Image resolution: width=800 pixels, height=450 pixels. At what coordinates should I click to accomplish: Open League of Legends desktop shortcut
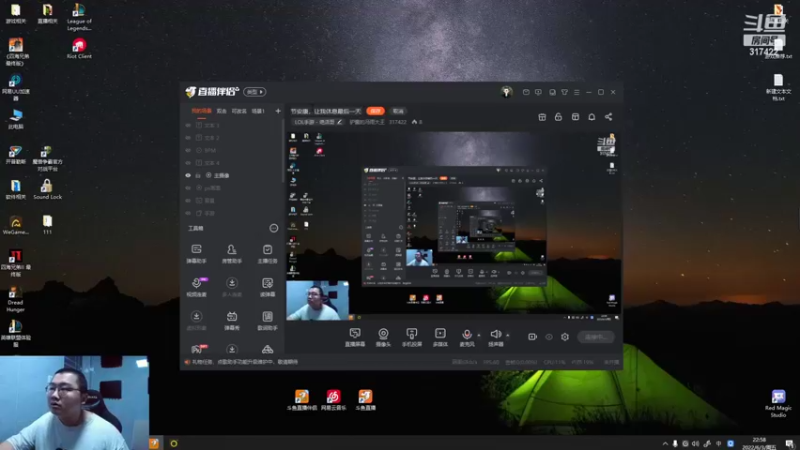click(x=79, y=17)
